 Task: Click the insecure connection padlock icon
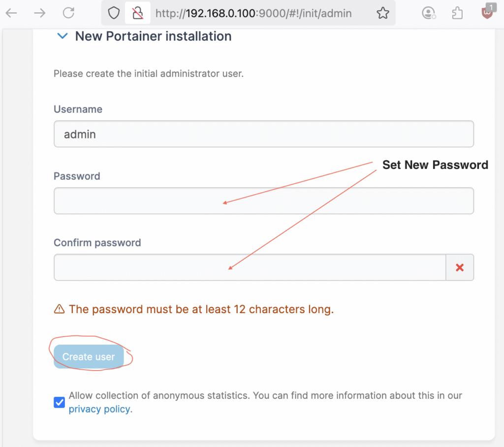138,13
